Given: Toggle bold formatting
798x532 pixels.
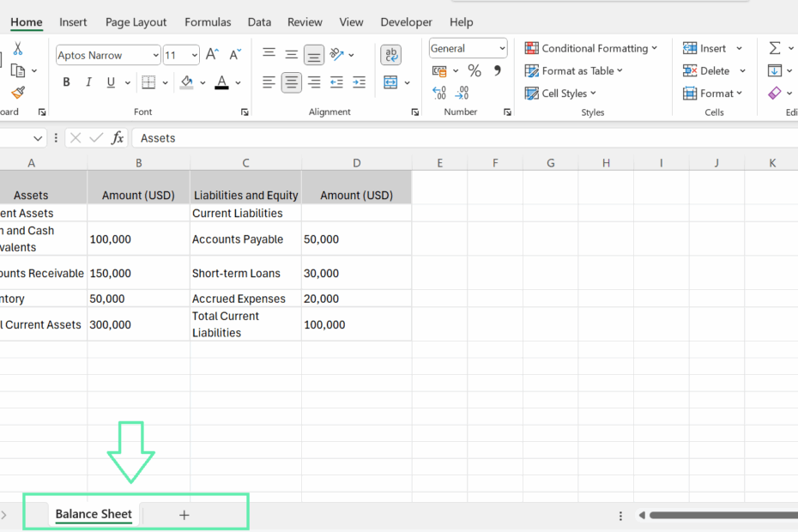Looking at the screenshot, I should pos(66,82).
